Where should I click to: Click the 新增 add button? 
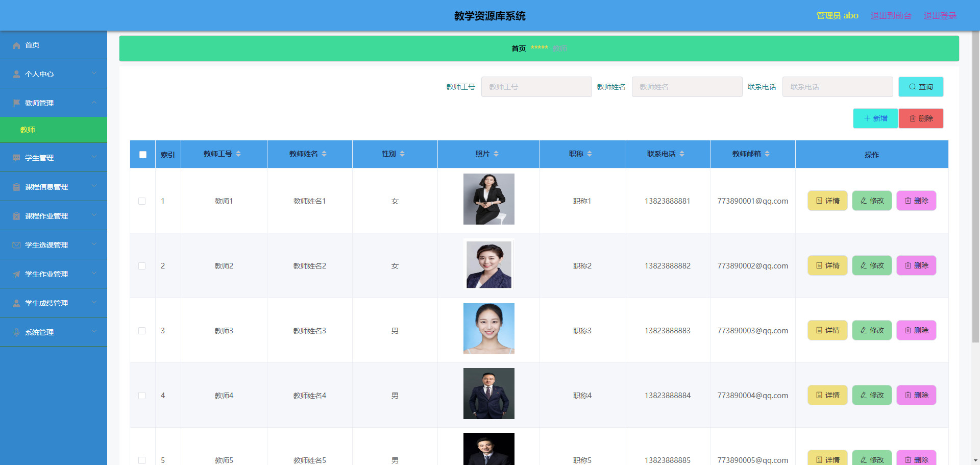875,118
